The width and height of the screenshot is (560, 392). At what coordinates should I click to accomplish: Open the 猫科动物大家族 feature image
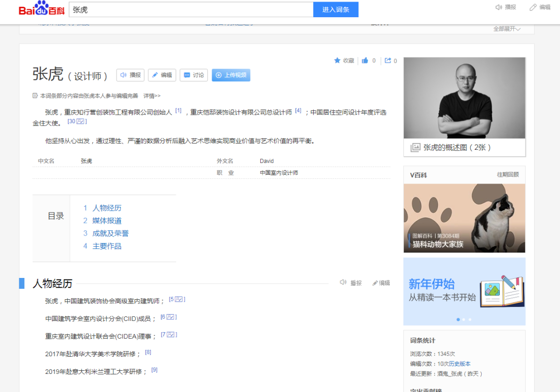click(x=464, y=218)
